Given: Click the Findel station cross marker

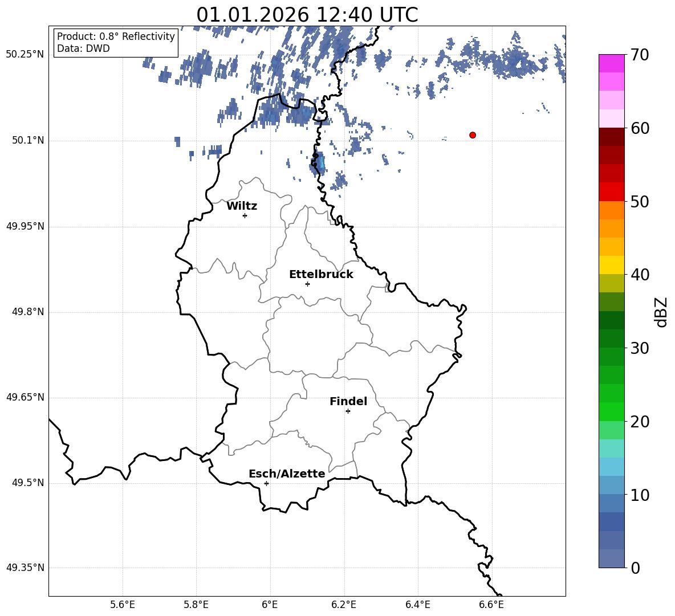Looking at the screenshot, I should pyautogui.click(x=348, y=411).
